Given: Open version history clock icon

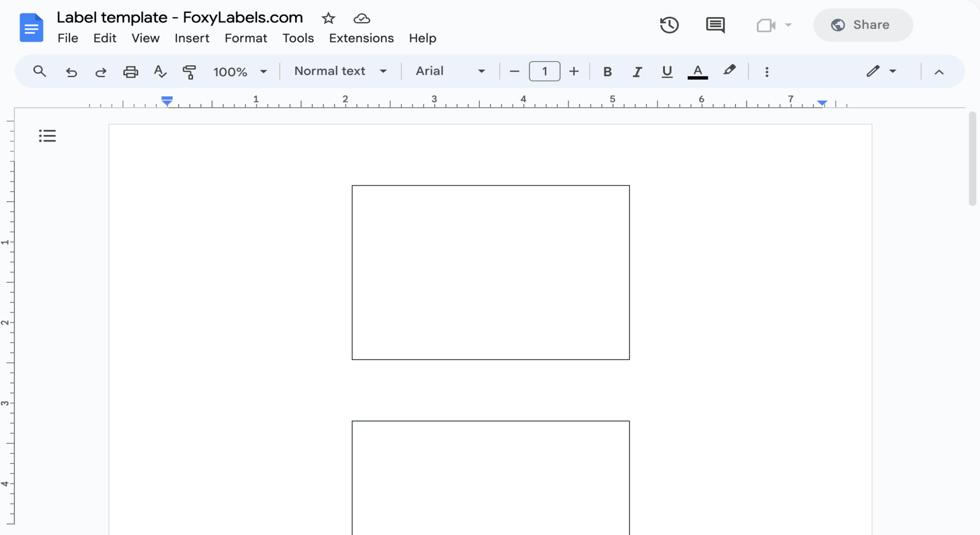Looking at the screenshot, I should 669,25.
